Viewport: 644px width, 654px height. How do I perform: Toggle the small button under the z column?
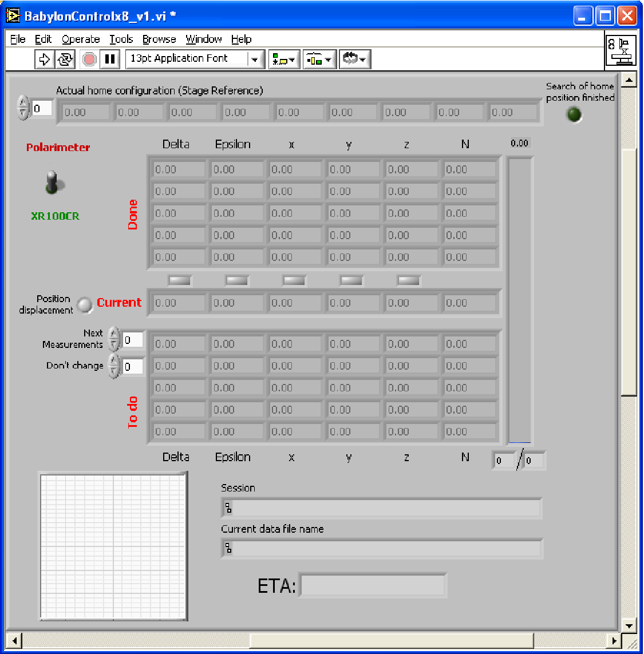pos(409,280)
